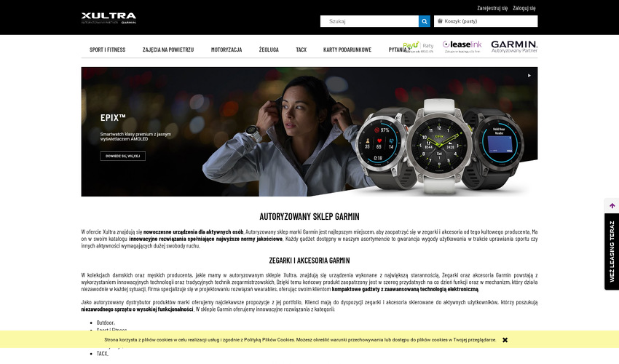This screenshot has height=364, width=619.
Task: Focus the Szukaj search field
Action: pos(369,21)
